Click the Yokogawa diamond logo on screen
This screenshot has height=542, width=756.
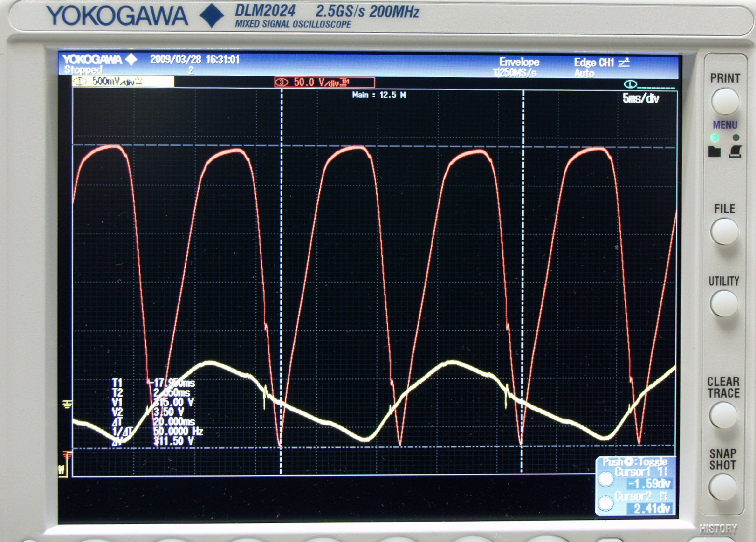coord(132,60)
